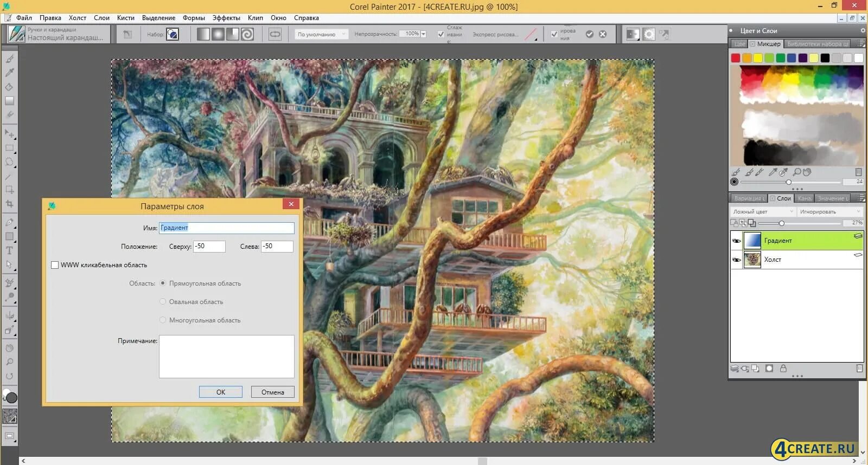Hide the Градиент layer eye icon
The height and width of the screenshot is (465, 868).
(x=736, y=241)
